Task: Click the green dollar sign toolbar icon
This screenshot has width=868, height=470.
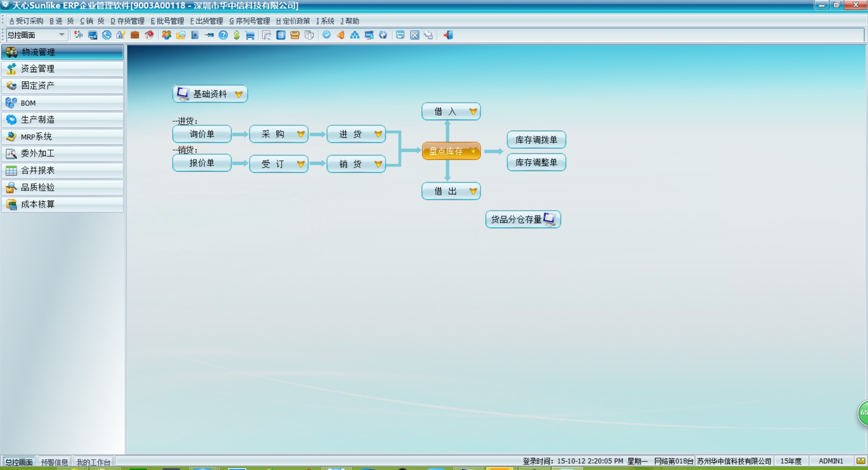Action: click(236, 35)
